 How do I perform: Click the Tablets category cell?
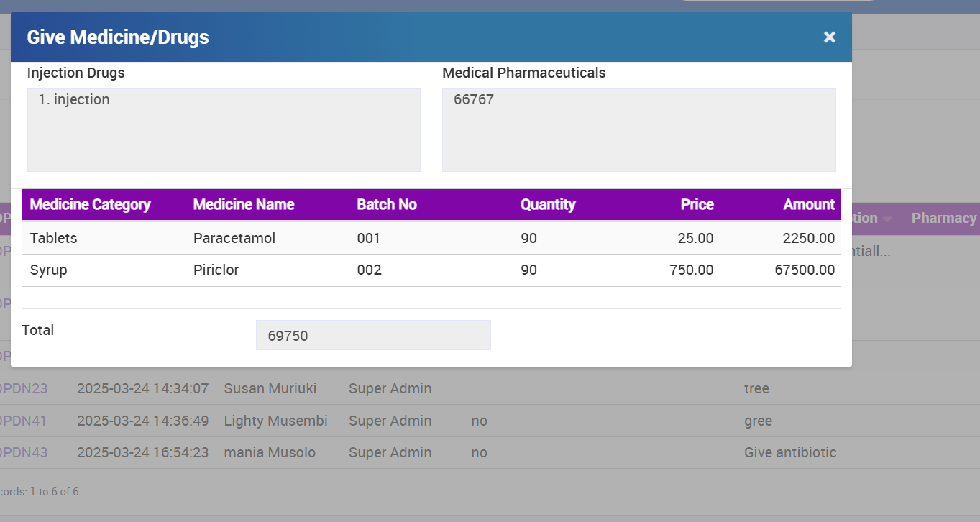coord(53,238)
